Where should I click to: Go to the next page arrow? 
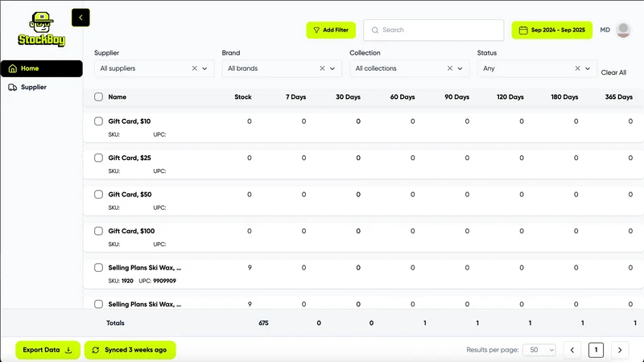[620, 350]
